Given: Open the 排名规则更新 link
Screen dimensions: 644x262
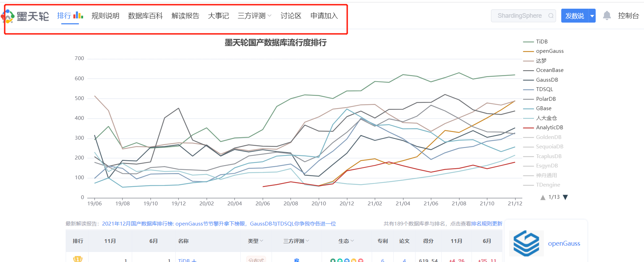Looking at the screenshot, I should click(x=487, y=224).
